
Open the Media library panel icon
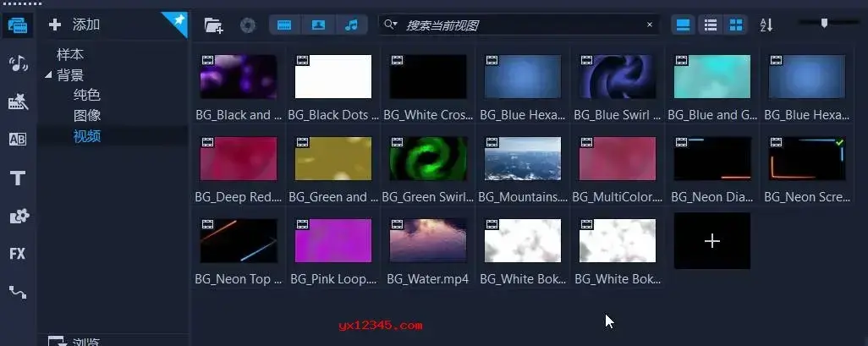17,25
